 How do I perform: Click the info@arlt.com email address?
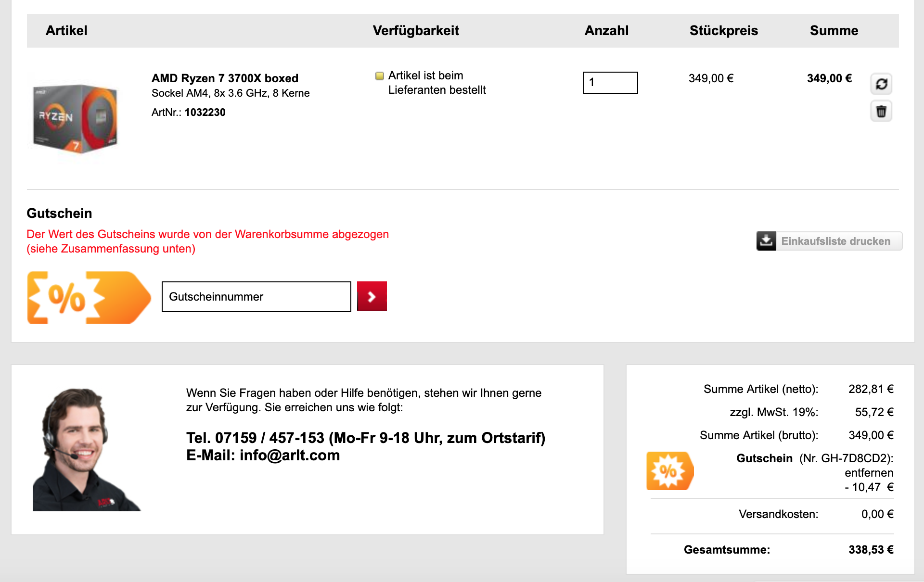click(289, 455)
